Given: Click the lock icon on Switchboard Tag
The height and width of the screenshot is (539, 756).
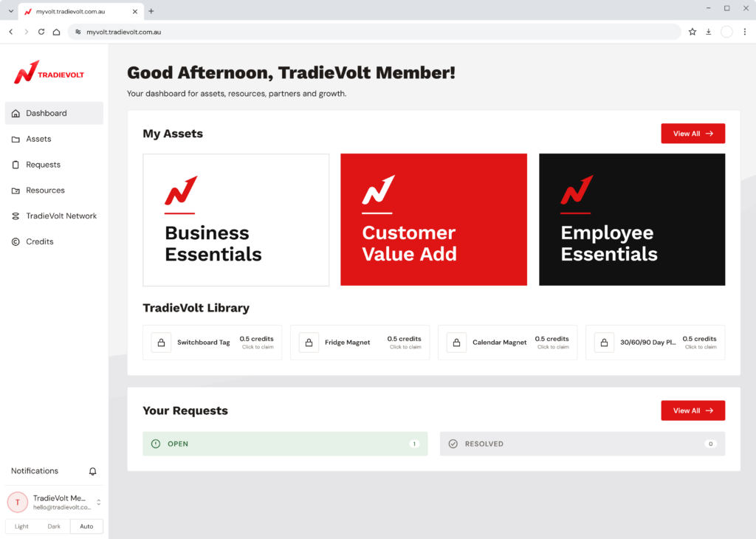Looking at the screenshot, I should coord(162,343).
